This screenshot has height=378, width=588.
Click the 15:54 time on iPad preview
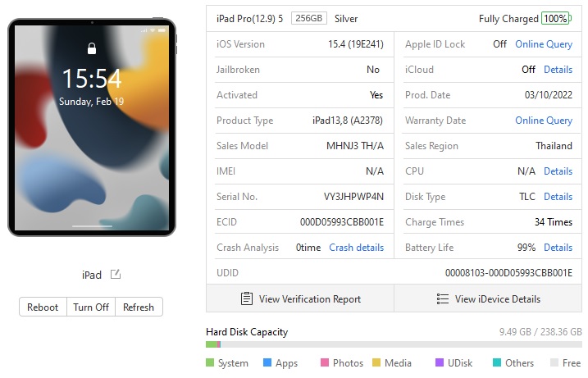[x=92, y=79]
